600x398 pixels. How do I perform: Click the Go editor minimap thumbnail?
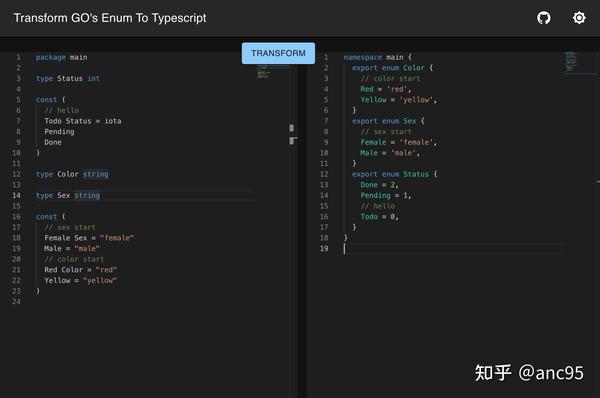coord(263,72)
